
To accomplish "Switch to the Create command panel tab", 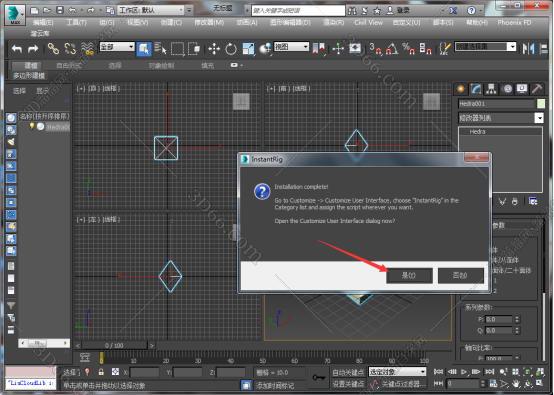I will tap(461, 89).
